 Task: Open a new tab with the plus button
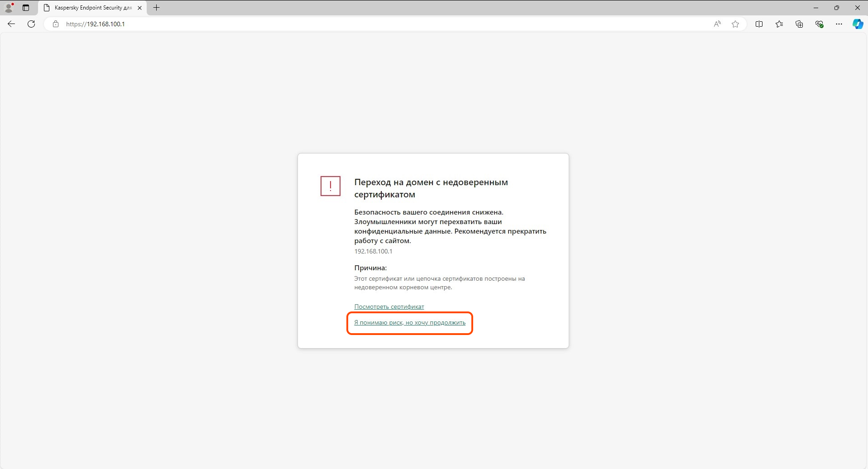point(157,8)
